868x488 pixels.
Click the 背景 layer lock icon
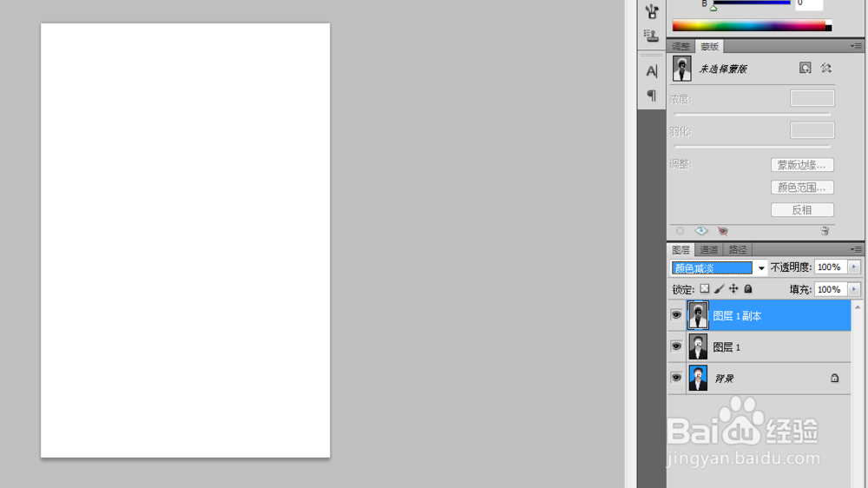[x=834, y=379]
